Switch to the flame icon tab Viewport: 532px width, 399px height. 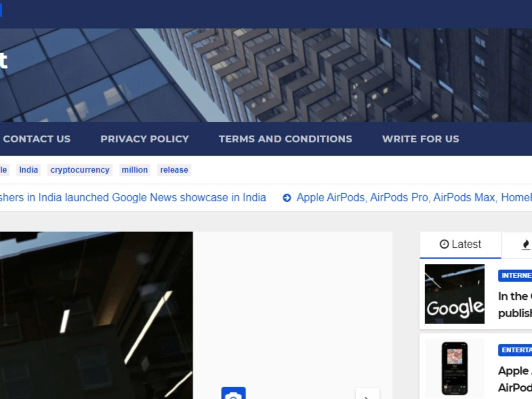click(525, 244)
